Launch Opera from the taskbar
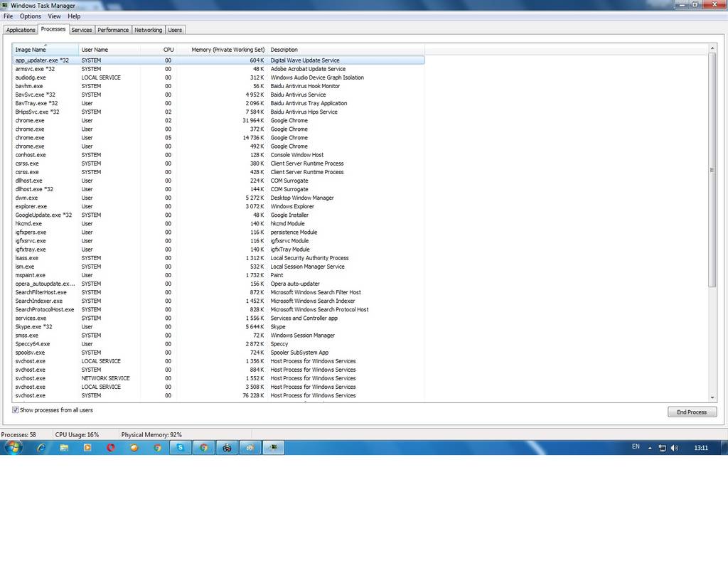The height and width of the screenshot is (563, 728). [x=110, y=447]
